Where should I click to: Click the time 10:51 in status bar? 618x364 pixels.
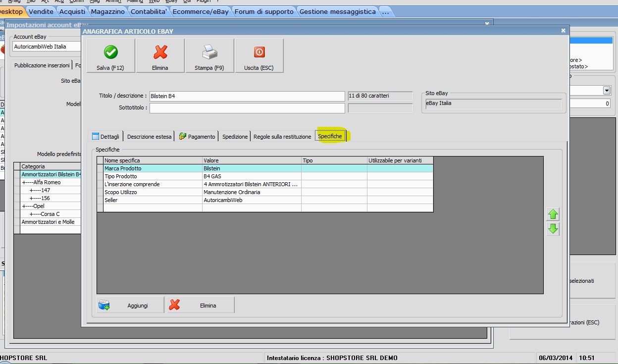click(x=587, y=358)
